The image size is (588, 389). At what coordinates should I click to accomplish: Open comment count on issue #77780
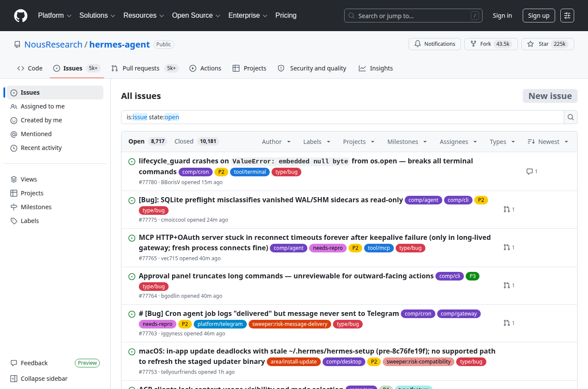532,172
